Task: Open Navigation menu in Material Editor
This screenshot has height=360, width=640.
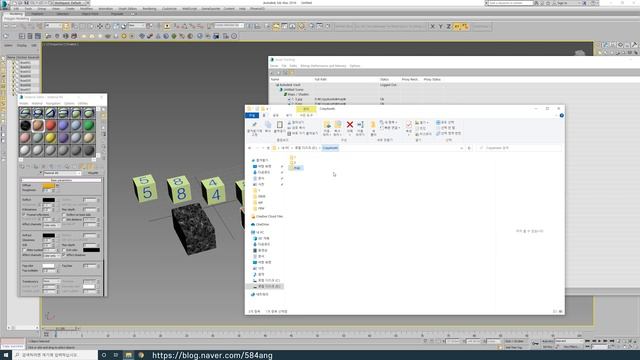Action: pos(53,104)
